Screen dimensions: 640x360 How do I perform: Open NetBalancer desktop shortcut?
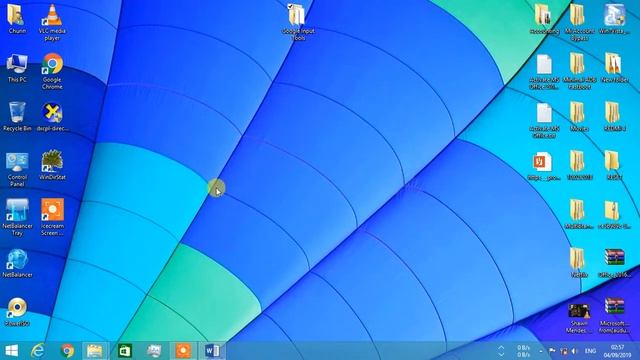tap(17, 260)
